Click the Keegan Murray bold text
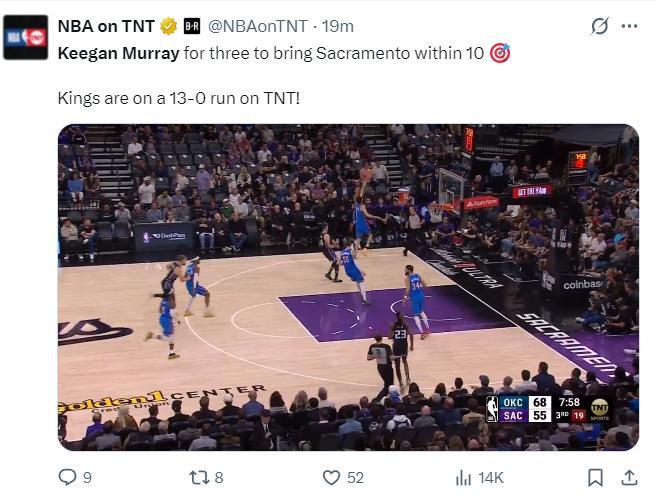 pyautogui.click(x=118, y=54)
